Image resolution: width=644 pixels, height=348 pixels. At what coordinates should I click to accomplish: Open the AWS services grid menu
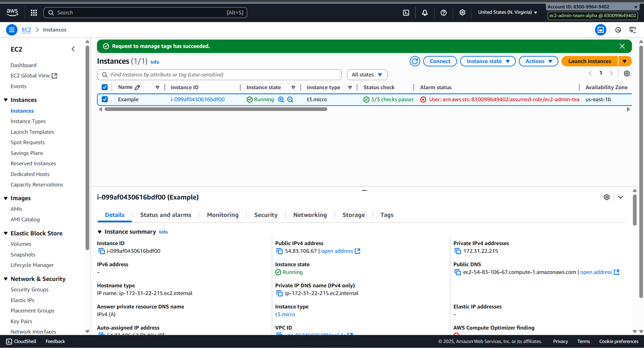(x=34, y=13)
